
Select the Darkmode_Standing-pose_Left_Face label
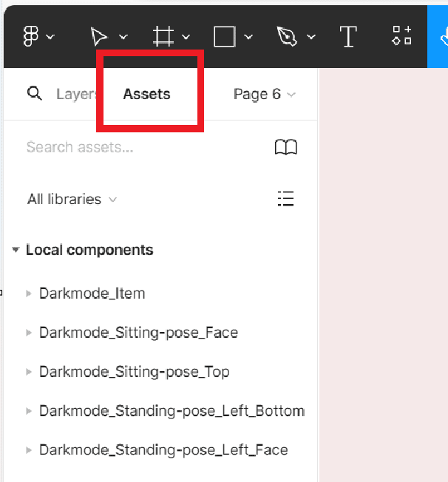pyautogui.click(x=163, y=450)
